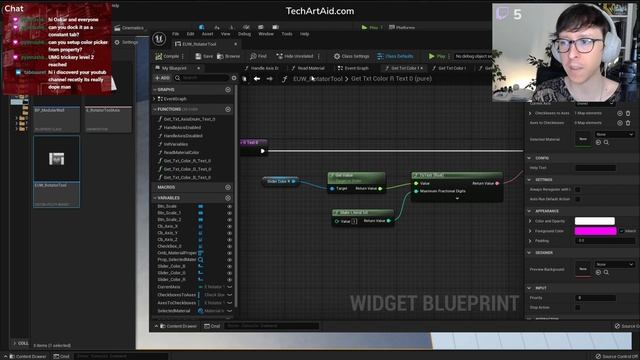Toggle Auto Run Default Action checkbox
The width and height of the screenshot is (640, 360).
coord(578,199)
